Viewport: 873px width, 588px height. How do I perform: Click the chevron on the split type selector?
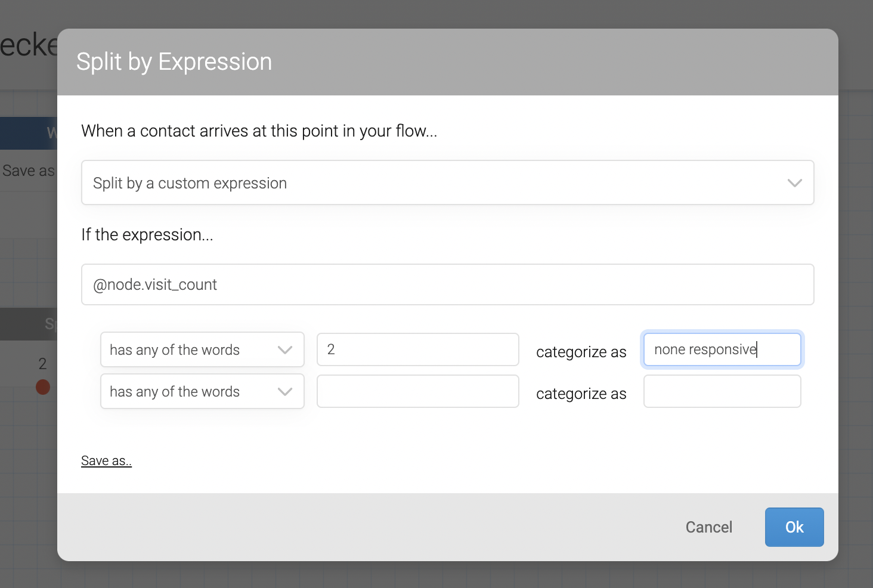[x=794, y=182]
